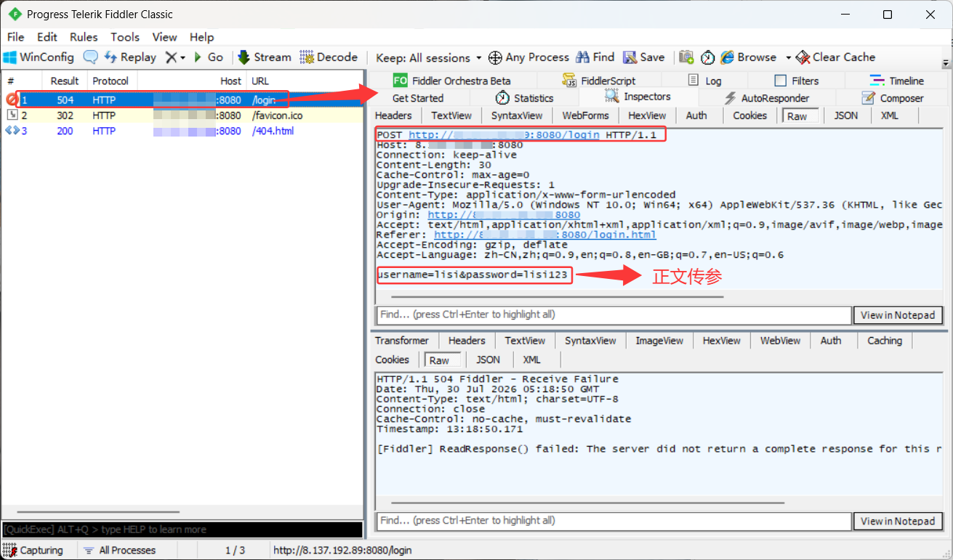Image resolution: width=953 pixels, height=560 pixels.
Task: Launch browser with the Browse button
Action: [749, 57]
